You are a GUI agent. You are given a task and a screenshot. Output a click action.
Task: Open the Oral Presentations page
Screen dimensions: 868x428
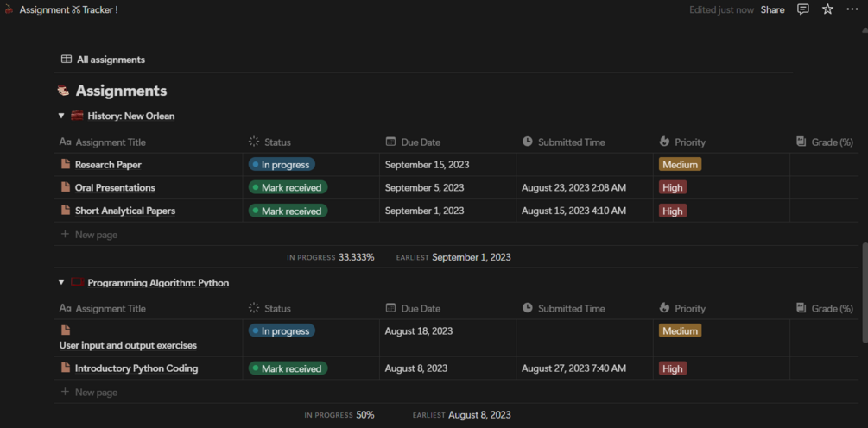click(115, 187)
